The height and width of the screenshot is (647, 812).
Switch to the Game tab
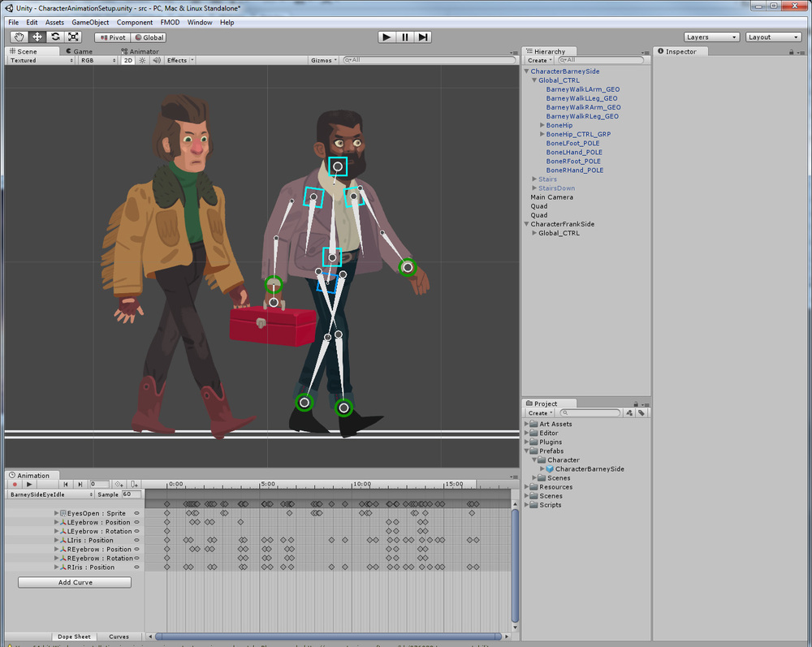click(80, 51)
